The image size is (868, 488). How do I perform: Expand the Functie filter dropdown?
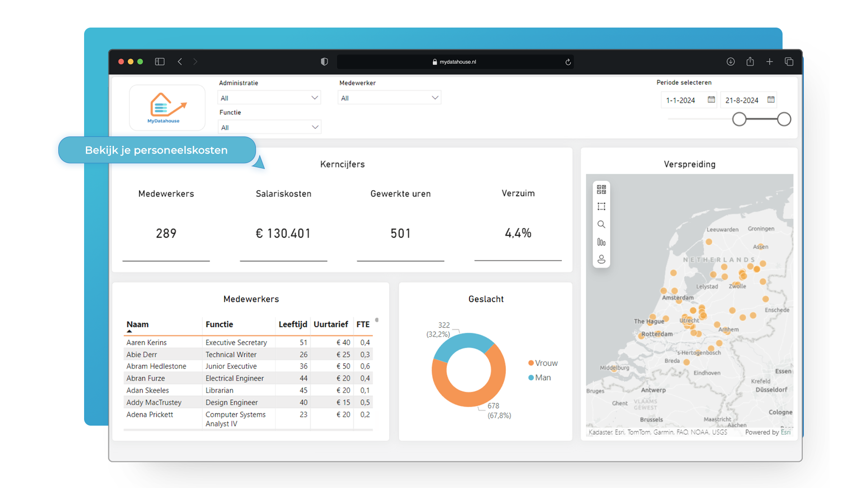tap(315, 127)
